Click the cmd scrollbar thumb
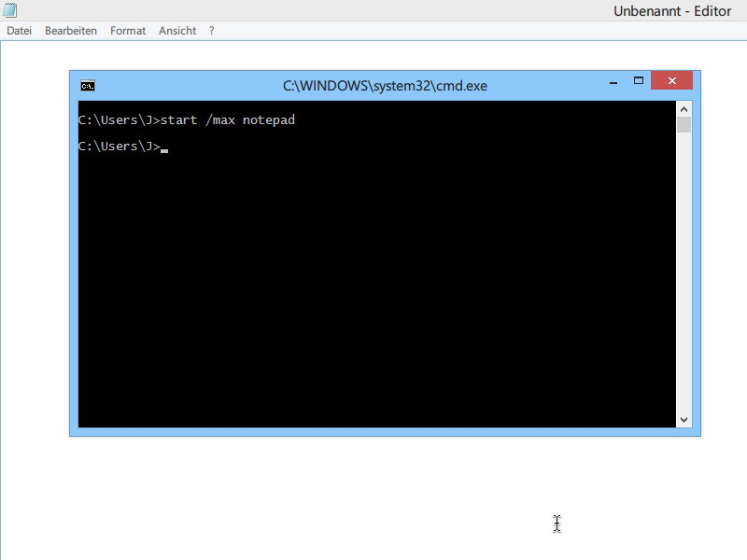The image size is (747, 560). coord(684,125)
